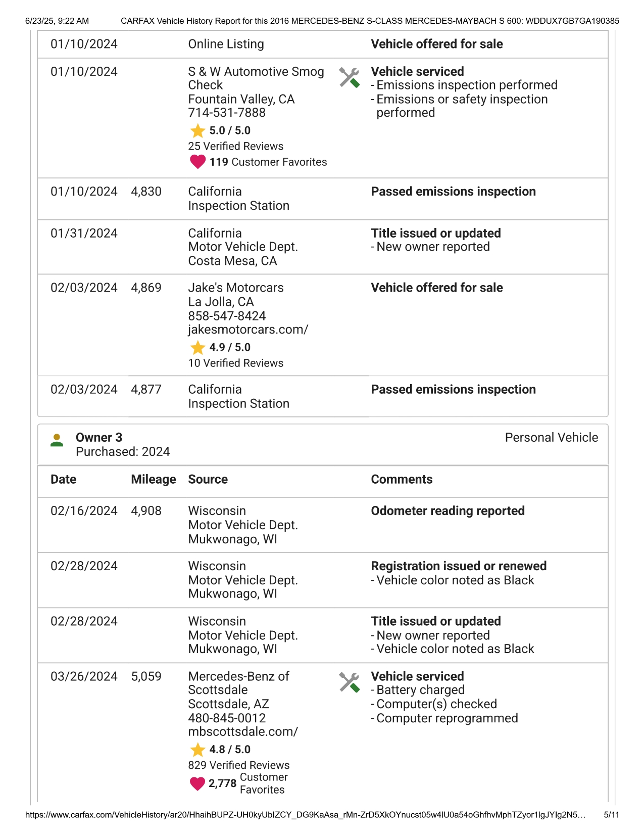The width and height of the screenshot is (644, 834).
Task: Click the Mercedes-Benz of Scottsdale source name
Action: point(238,683)
